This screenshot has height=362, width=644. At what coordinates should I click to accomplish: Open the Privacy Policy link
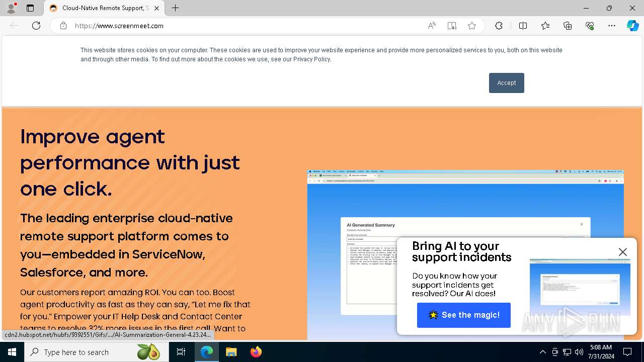311,59
